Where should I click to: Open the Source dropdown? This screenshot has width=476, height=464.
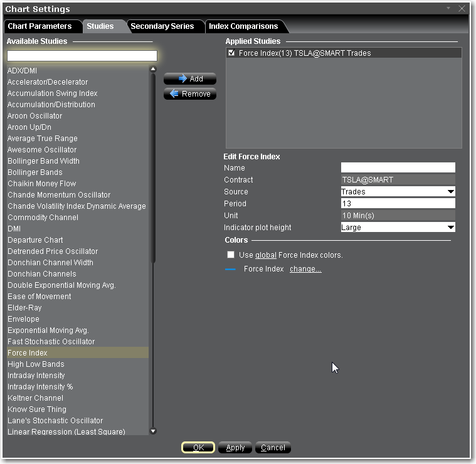coord(450,192)
